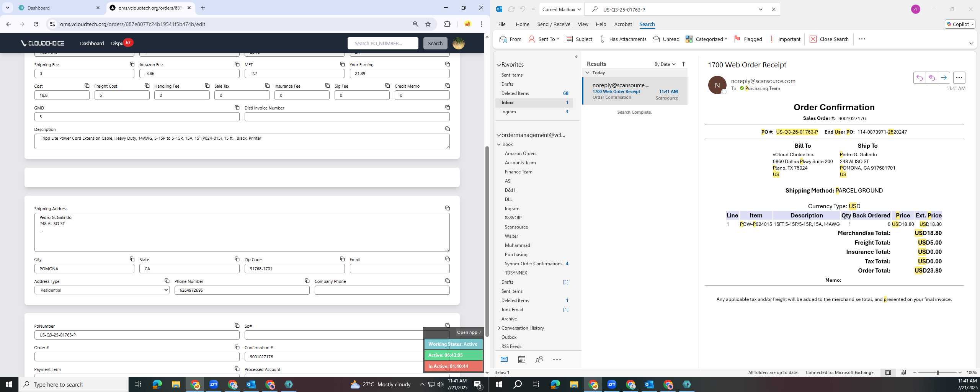Collapse the Favorites folder group
The width and height of the screenshot is (980, 392).
(498, 65)
